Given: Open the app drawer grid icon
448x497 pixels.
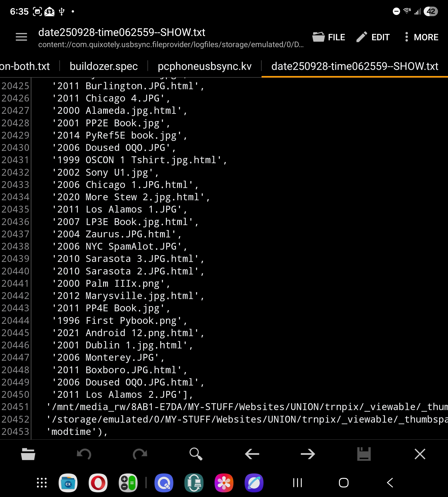Looking at the screenshot, I should (x=42, y=483).
